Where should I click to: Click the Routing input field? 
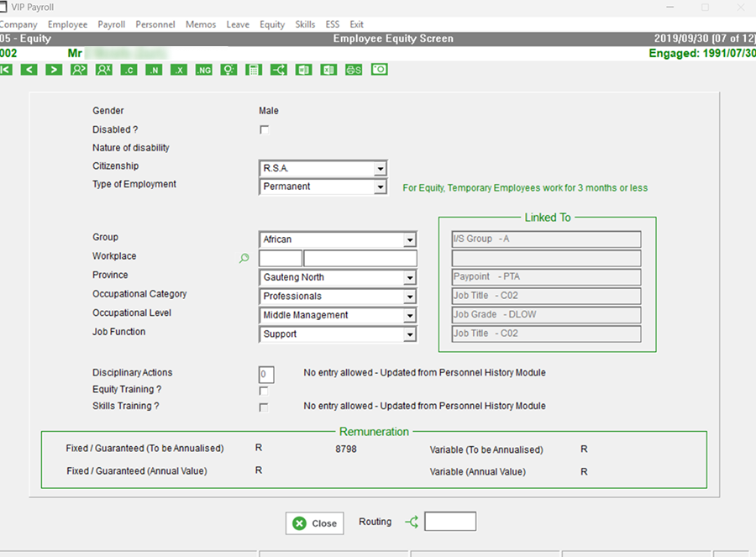[450, 522]
